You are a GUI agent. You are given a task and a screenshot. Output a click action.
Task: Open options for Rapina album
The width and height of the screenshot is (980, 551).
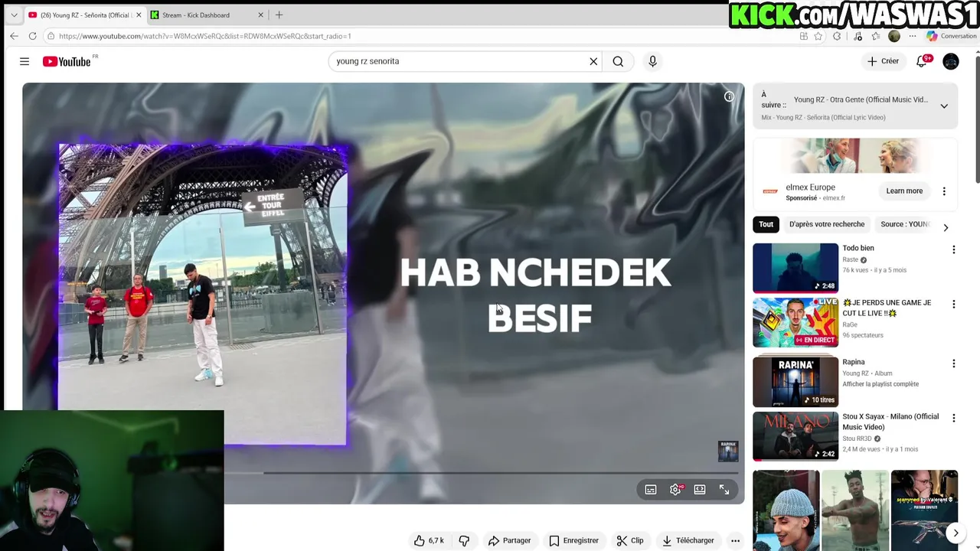(953, 364)
